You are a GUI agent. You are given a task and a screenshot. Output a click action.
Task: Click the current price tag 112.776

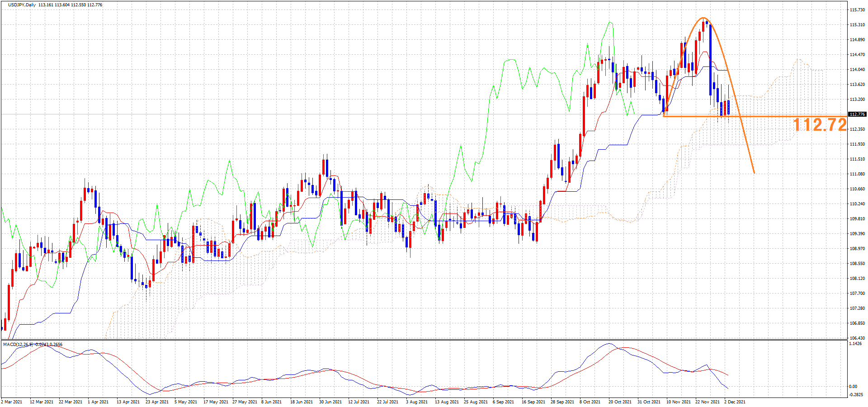(x=857, y=114)
